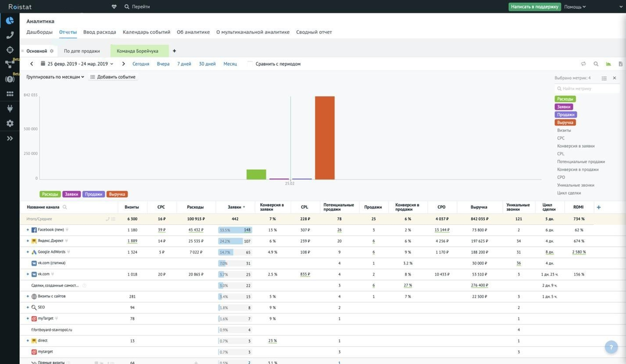Click the Найти метрику search field
Viewport: 626px width, 364px height.
[587, 89]
